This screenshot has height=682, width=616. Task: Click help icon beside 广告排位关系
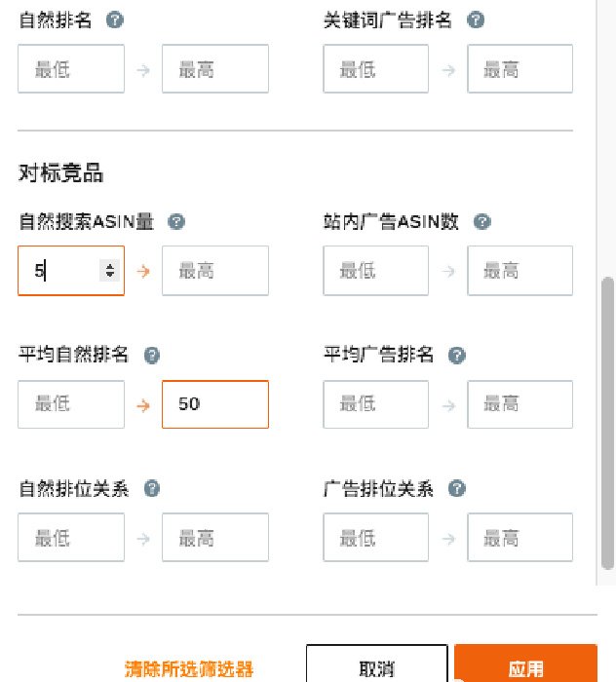(x=457, y=489)
